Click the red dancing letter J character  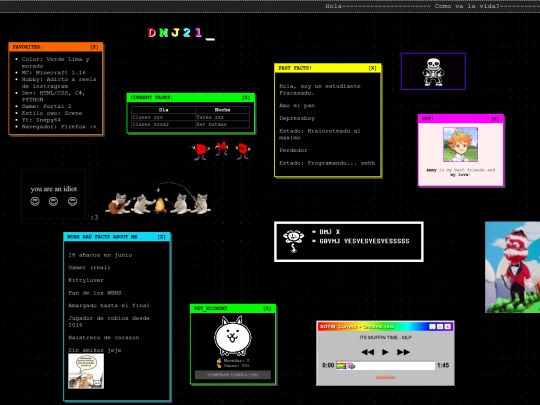coord(243,152)
